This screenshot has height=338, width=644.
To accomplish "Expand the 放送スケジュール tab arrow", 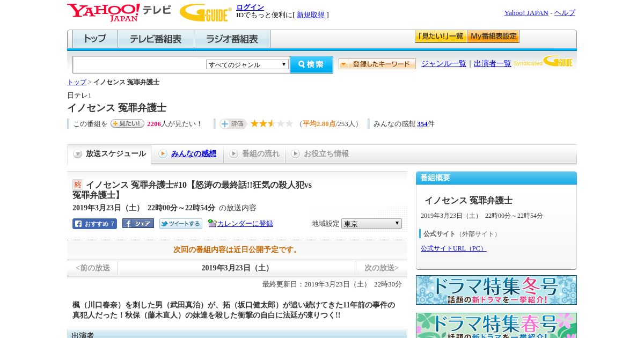I will [78, 154].
